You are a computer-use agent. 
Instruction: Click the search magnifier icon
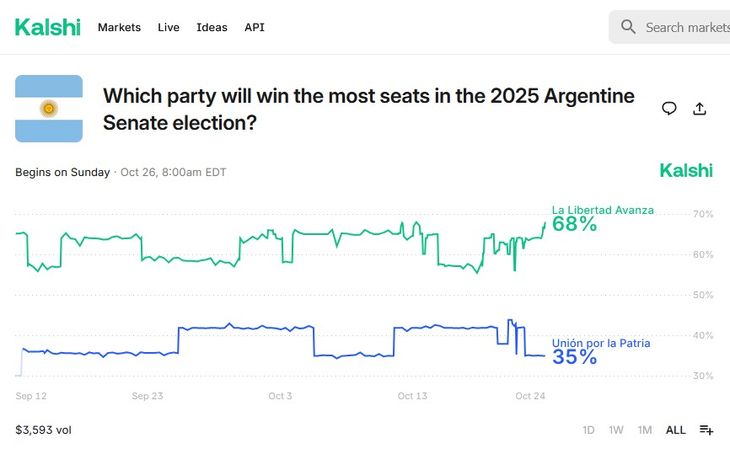click(x=628, y=27)
